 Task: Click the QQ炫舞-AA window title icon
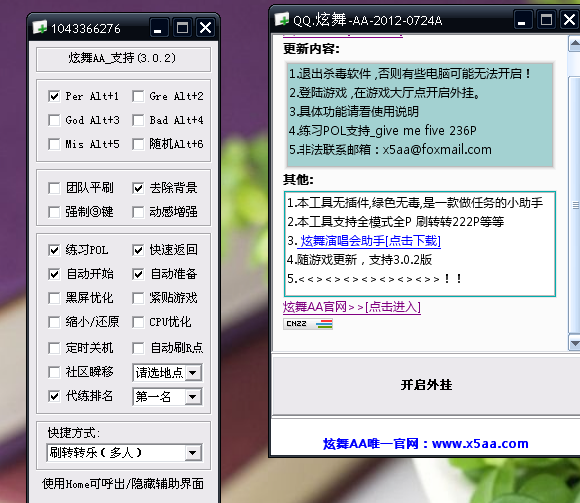pyautogui.click(x=282, y=19)
